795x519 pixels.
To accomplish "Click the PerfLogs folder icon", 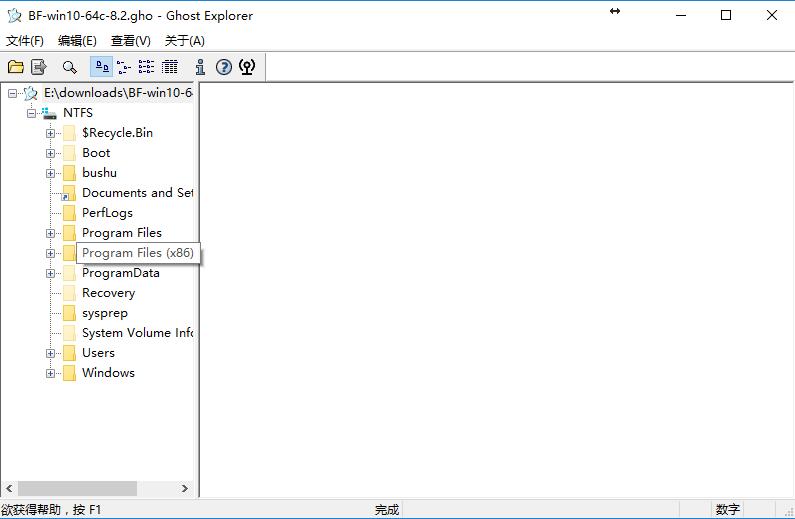I will tap(69, 213).
